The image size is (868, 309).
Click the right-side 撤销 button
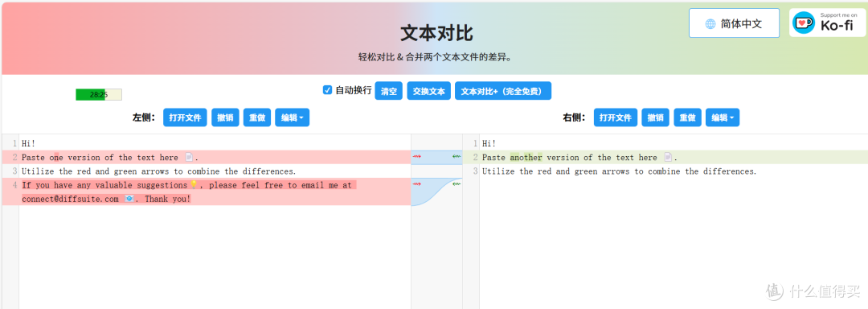click(x=656, y=117)
